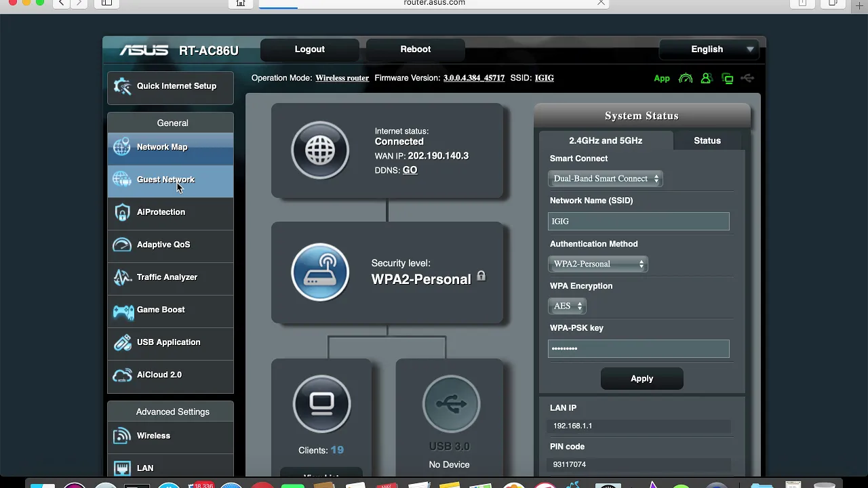The height and width of the screenshot is (488, 868).
Task: Click the USB 3.0 device icon
Action: [x=451, y=404]
